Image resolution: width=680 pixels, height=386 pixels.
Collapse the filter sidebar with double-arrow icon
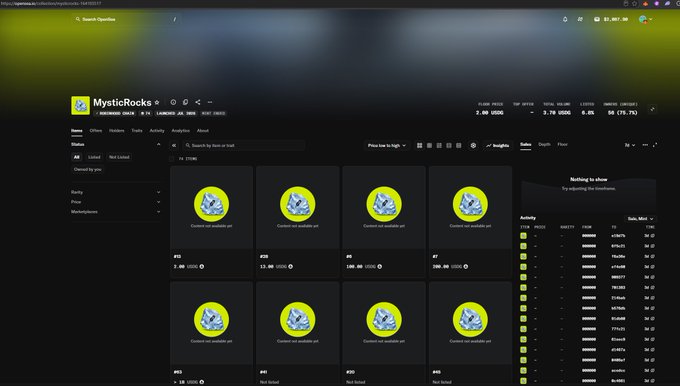(174, 145)
